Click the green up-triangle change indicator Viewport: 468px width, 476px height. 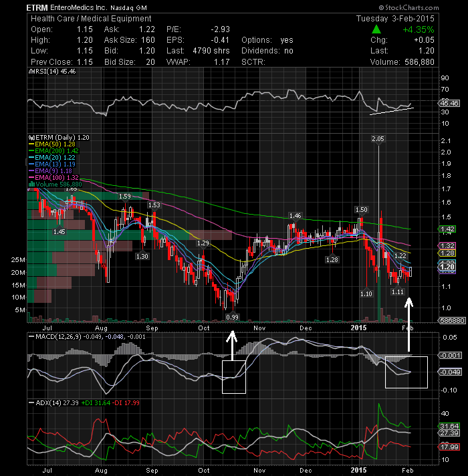(x=376, y=29)
